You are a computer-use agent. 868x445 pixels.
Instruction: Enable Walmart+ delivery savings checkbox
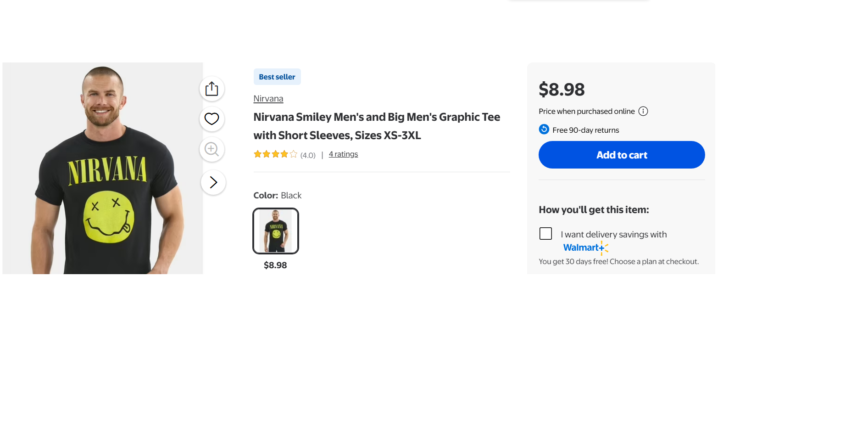[x=545, y=234]
